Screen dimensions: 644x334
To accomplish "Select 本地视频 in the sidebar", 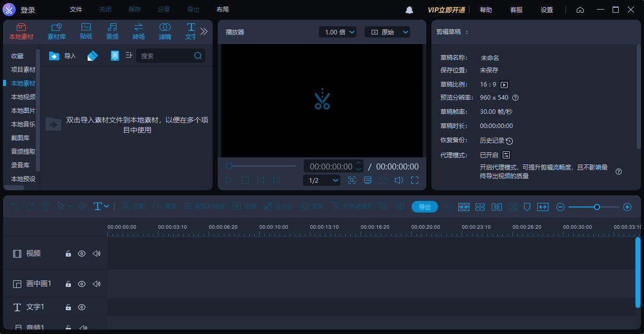I will [x=23, y=97].
